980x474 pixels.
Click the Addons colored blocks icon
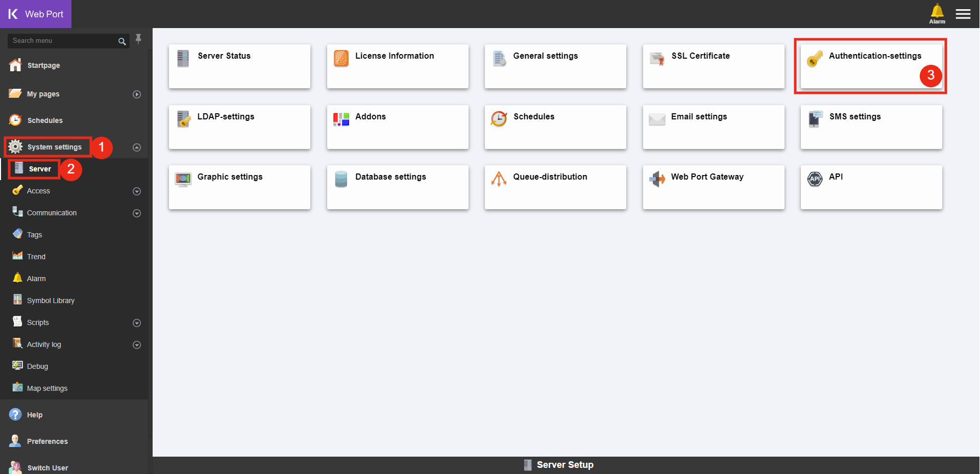tap(341, 119)
